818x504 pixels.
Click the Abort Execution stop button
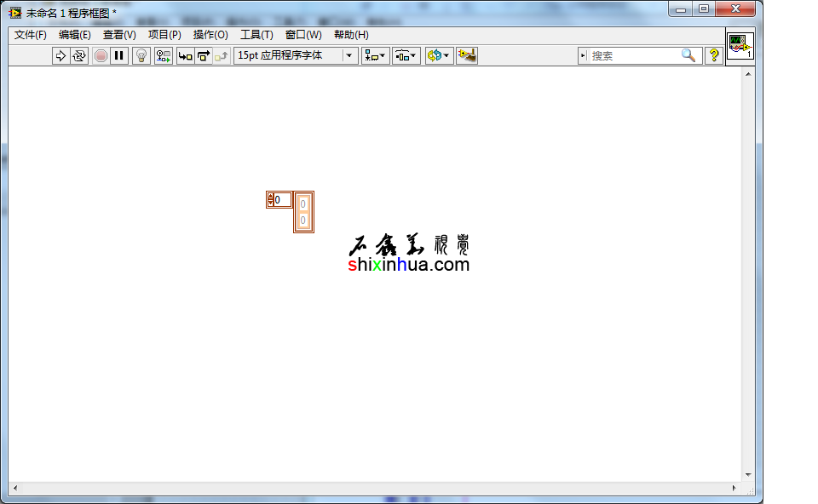click(101, 55)
